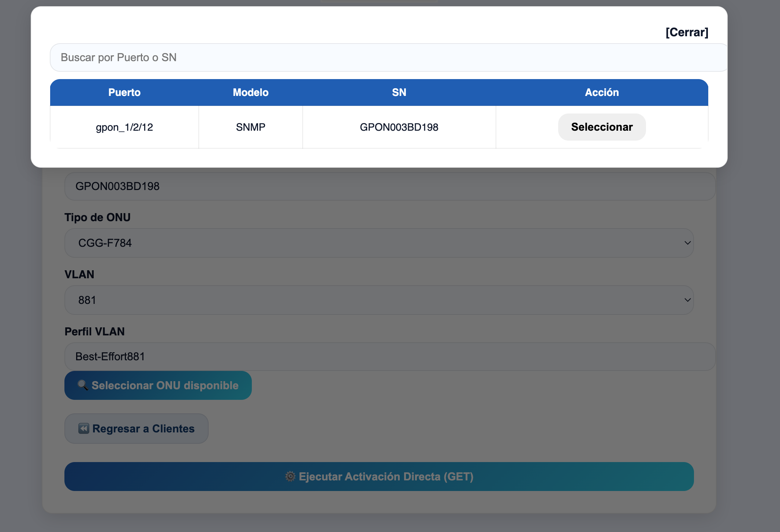Expand the VLAN 881 dropdown
The height and width of the screenshot is (532, 780).
[379, 300]
